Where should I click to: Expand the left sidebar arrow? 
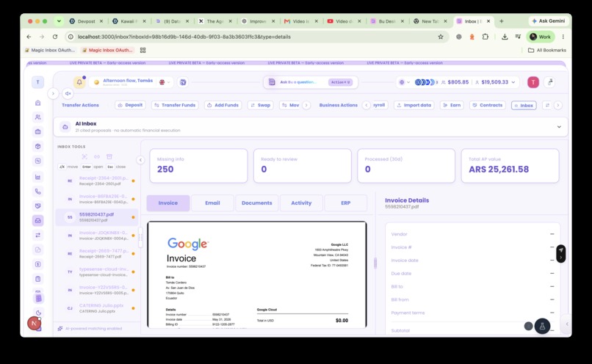tap(53, 93)
